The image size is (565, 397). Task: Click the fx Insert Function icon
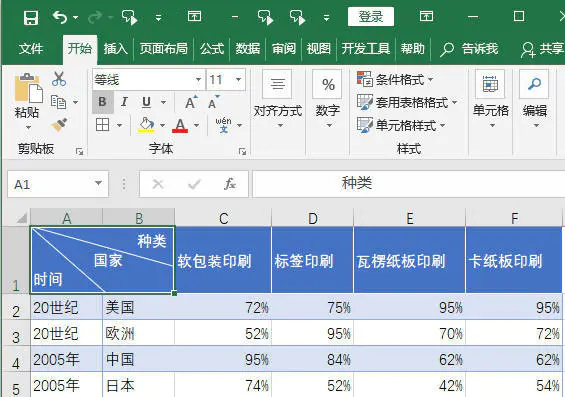[230, 184]
